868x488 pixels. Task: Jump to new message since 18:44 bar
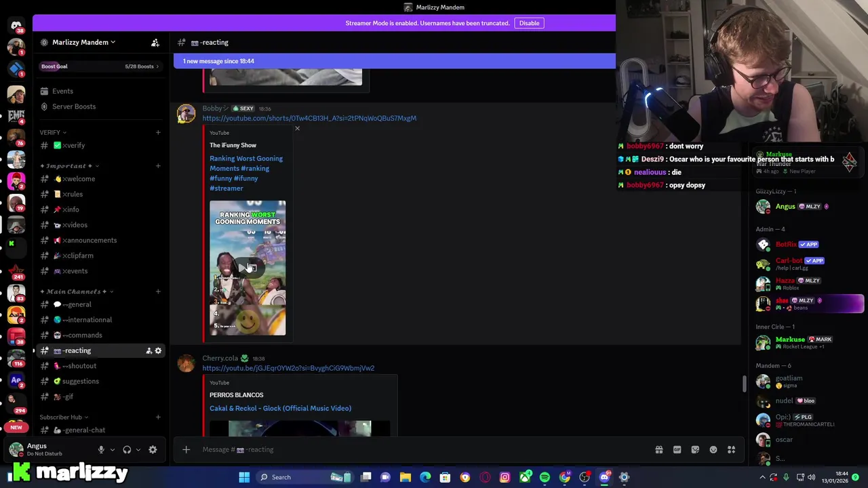point(395,61)
